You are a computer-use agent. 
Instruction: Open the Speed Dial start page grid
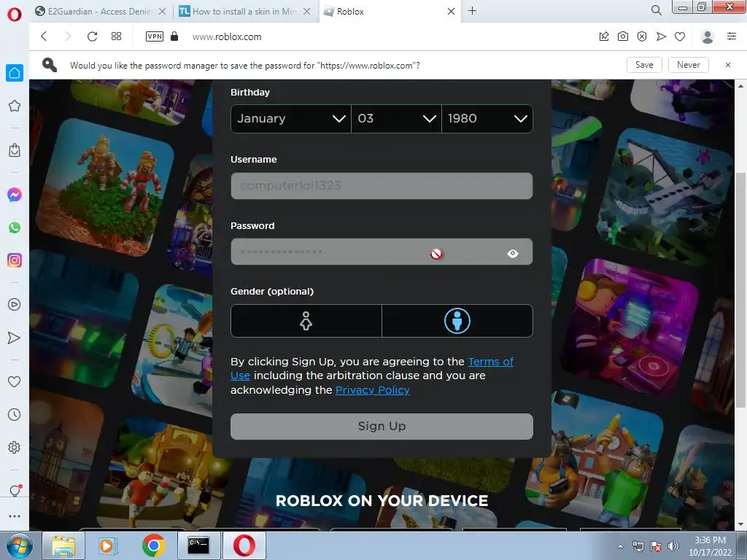(116, 36)
